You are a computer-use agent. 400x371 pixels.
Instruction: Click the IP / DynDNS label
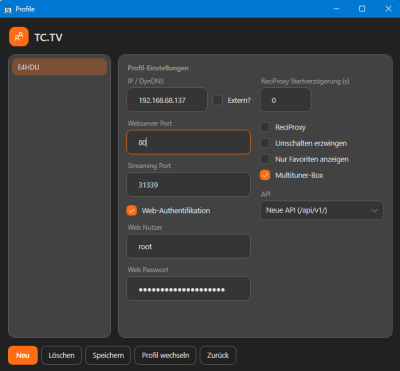point(146,81)
